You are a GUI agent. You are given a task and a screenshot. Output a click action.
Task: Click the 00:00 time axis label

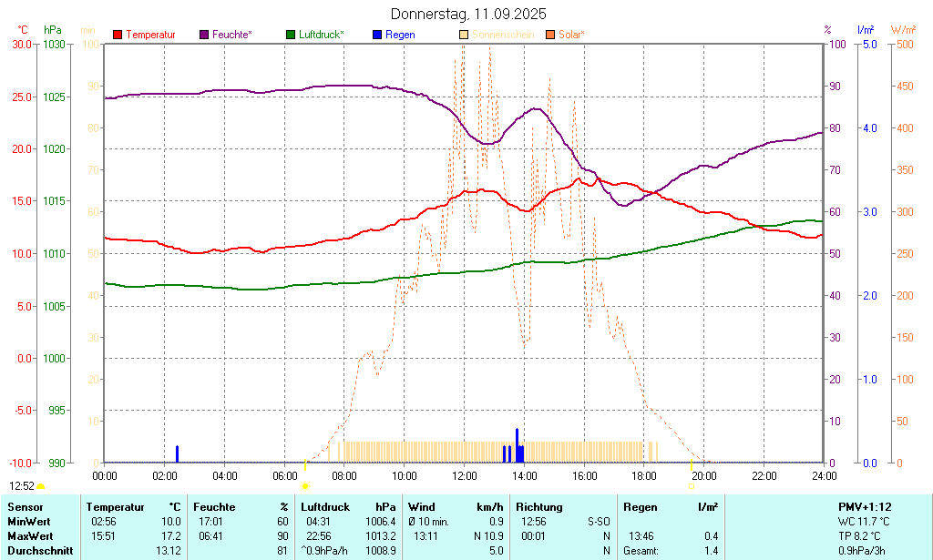pos(105,475)
